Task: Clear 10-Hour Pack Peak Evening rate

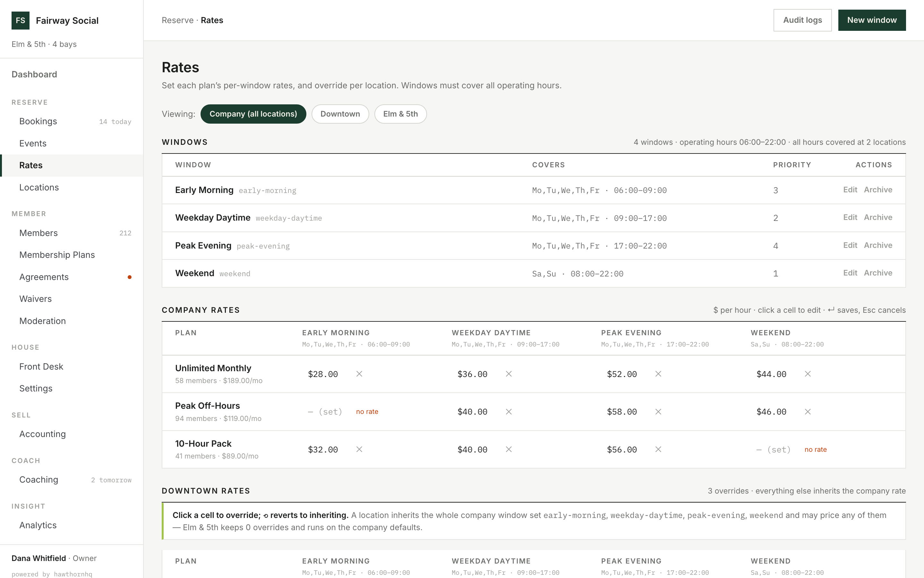Action: [x=658, y=449]
